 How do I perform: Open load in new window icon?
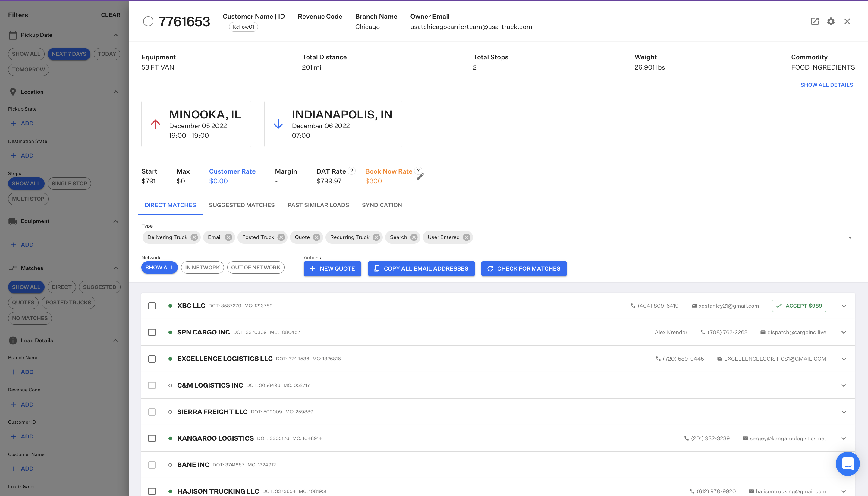pos(815,21)
